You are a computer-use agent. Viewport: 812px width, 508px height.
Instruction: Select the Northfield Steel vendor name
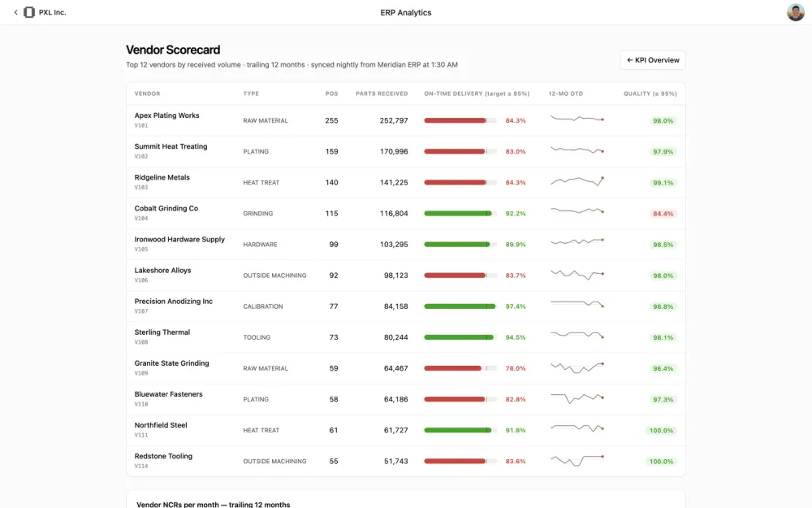click(161, 425)
